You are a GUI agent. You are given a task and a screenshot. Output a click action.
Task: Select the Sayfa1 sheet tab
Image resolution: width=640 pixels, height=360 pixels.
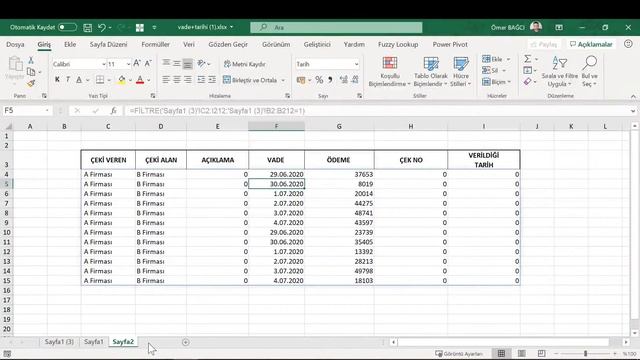pyautogui.click(x=93, y=342)
